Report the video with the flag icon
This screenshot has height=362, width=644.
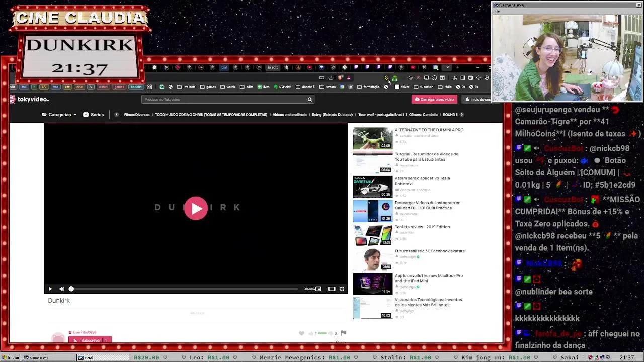pos(343,333)
